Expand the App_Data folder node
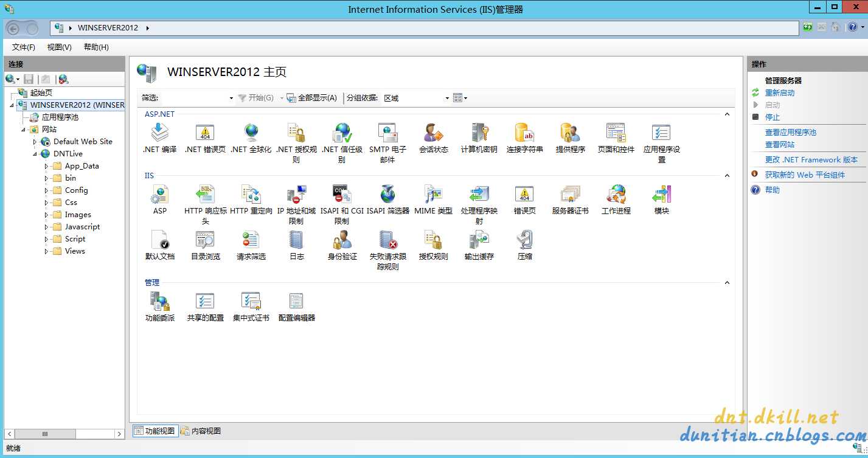This screenshot has height=458, width=868. point(46,166)
